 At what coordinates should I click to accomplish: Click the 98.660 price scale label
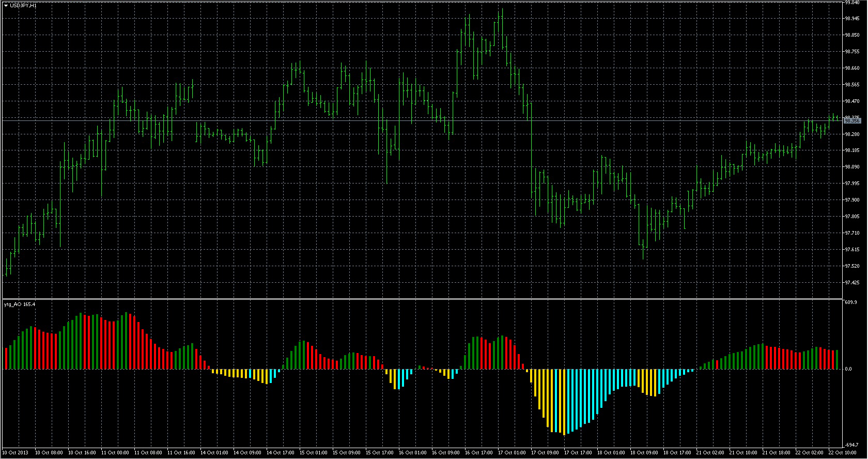(852, 68)
